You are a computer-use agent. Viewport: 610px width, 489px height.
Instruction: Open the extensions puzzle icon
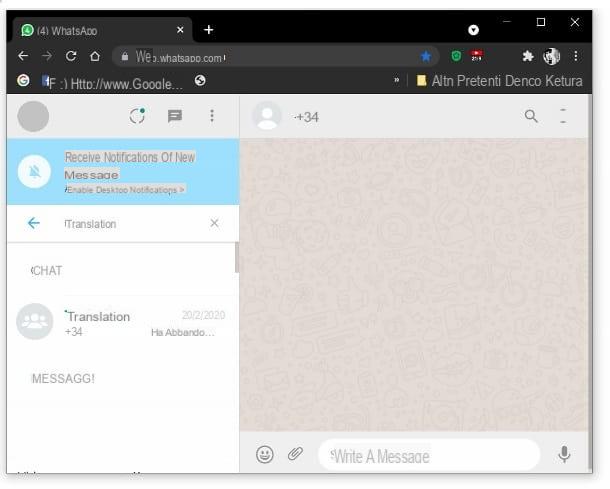pos(528,56)
